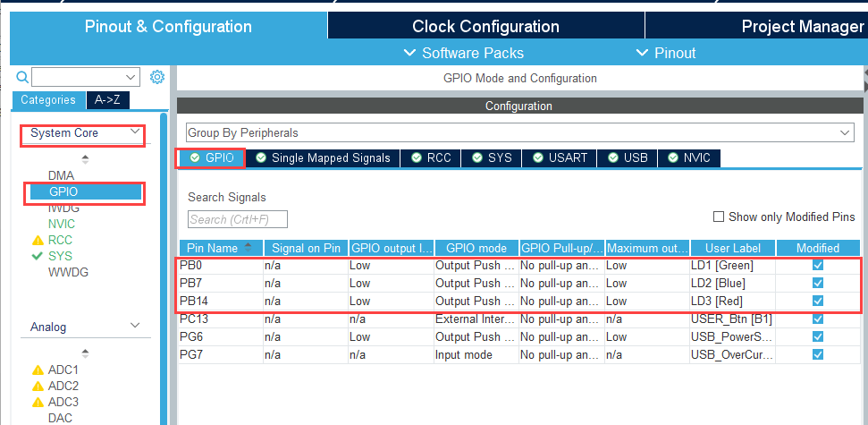This screenshot has width=868, height=425.
Task: Click the warning icon beside ADC1
Action: tap(38, 370)
